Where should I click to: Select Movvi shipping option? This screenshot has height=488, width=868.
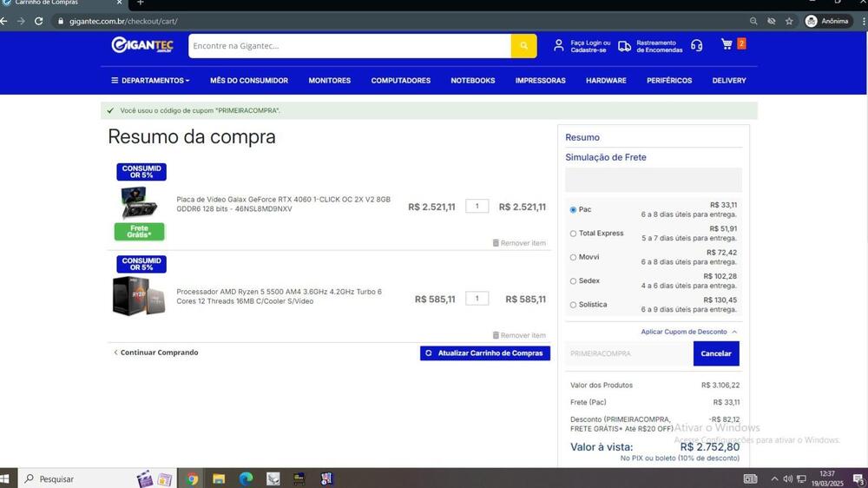(x=573, y=258)
